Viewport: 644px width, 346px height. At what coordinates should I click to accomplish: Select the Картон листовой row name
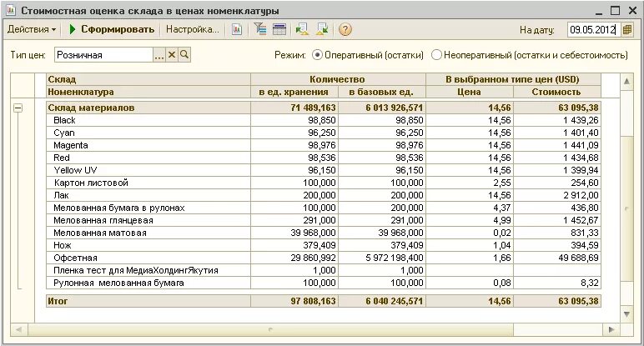[x=91, y=183]
